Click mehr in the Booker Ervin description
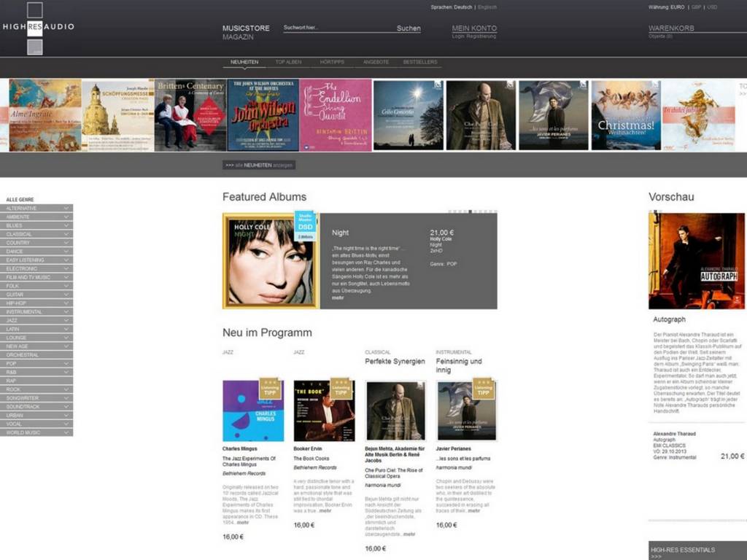747x560 pixels. [x=325, y=510]
